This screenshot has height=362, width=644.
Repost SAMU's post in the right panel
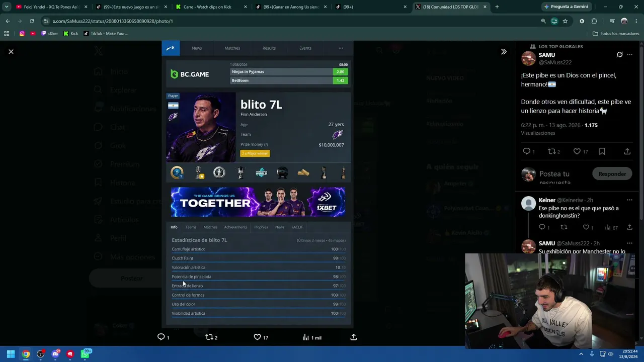point(551,151)
